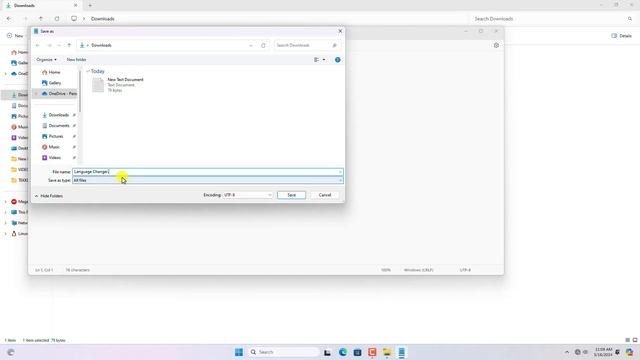Open Music in the File Explorer sidebar
This screenshot has width=640, height=360.
pos(19,127)
